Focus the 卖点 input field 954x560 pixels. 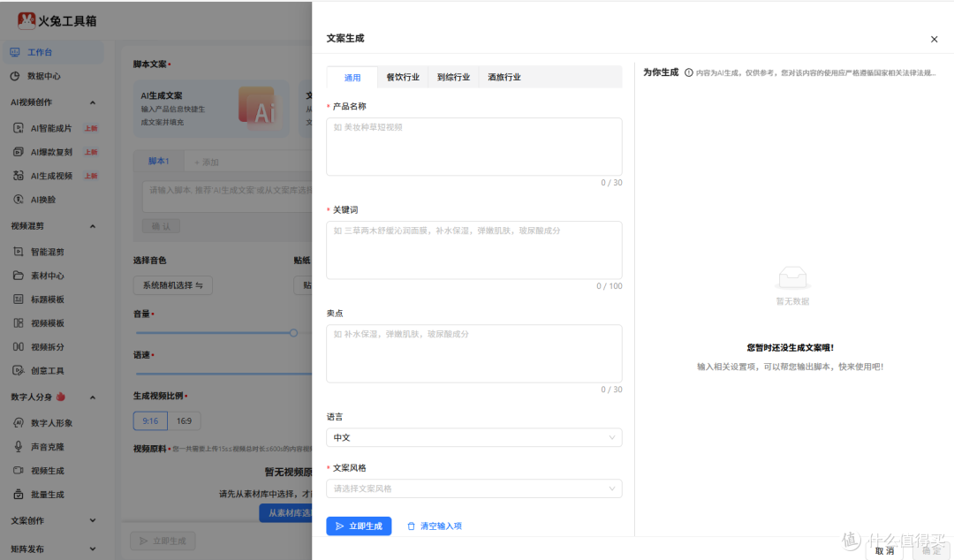point(474,353)
